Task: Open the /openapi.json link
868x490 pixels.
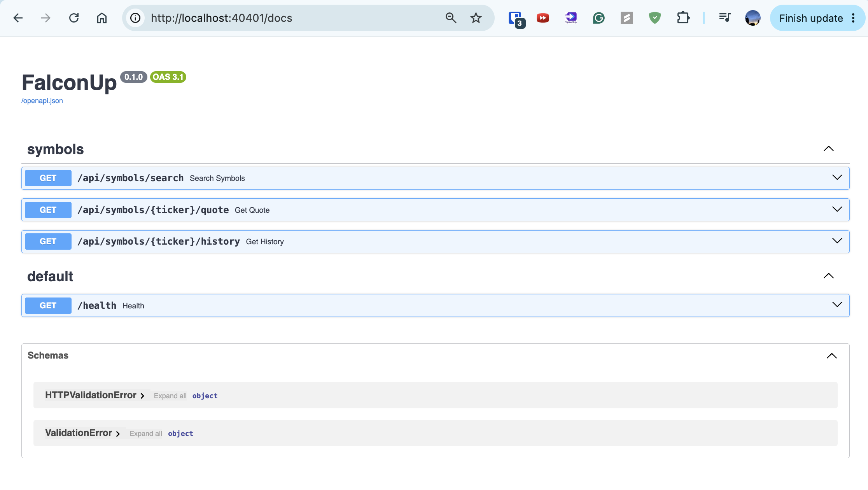Action: click(x=42, y=101)
